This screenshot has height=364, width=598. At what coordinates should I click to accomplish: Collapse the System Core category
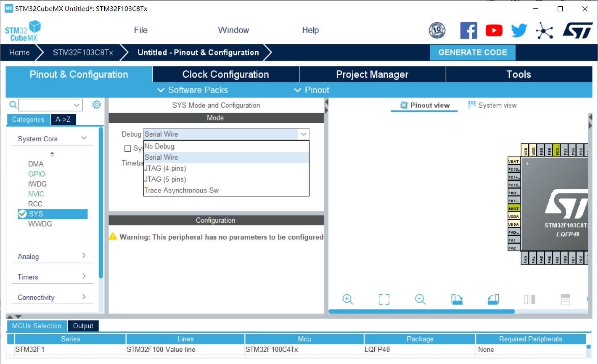[84, 138]
